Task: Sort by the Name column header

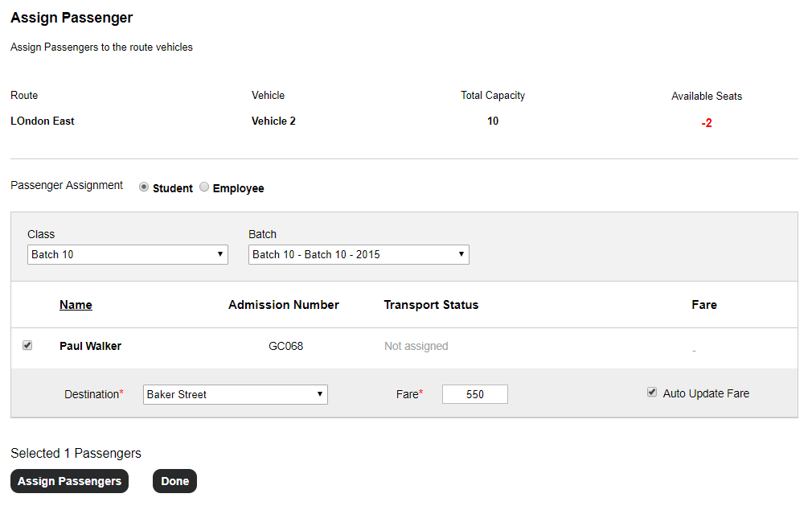Action: pos(76,305)
